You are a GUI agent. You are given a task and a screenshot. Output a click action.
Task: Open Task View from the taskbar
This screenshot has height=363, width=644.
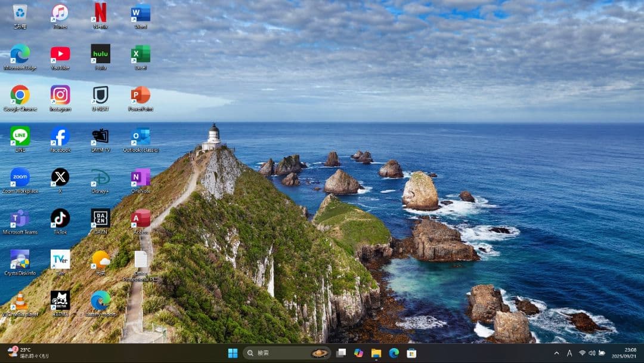click(x=341, y=353)
